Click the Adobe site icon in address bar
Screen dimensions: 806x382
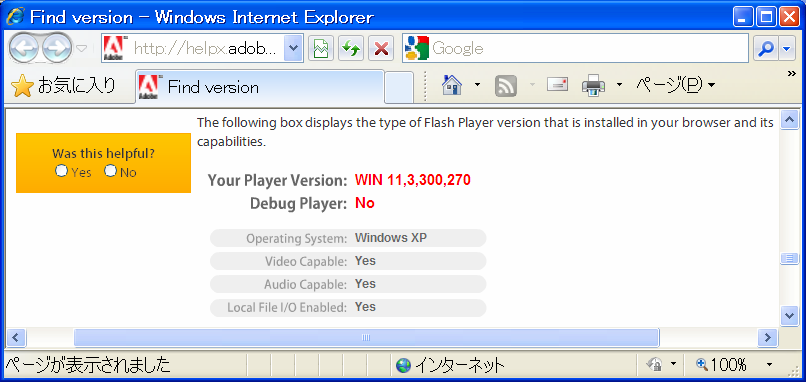[x=114, y=48]
